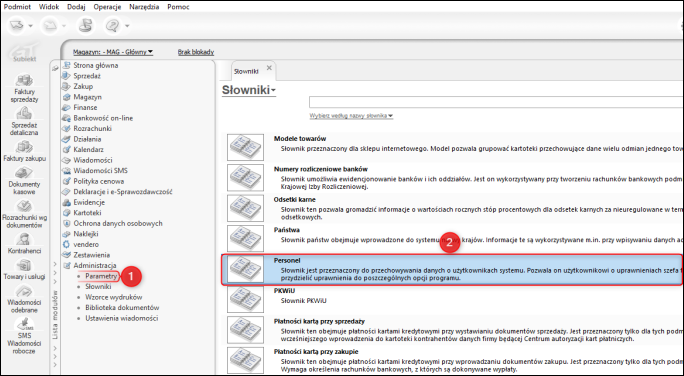684x376 pixels.
Task: Click the Państwa dictionary icon
Action: click(245, 238)
